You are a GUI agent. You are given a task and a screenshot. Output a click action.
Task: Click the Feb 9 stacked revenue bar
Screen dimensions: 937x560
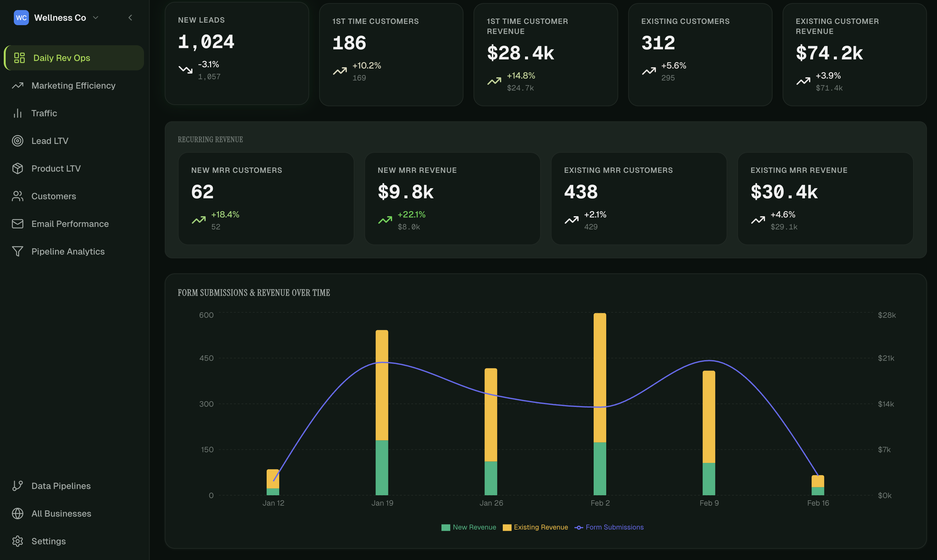tap(709, 433)
